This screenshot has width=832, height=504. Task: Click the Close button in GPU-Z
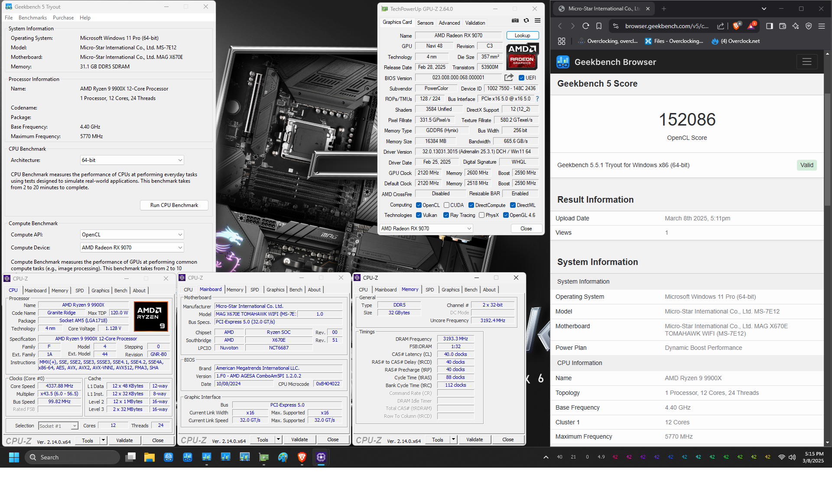(x=526, y=229)
